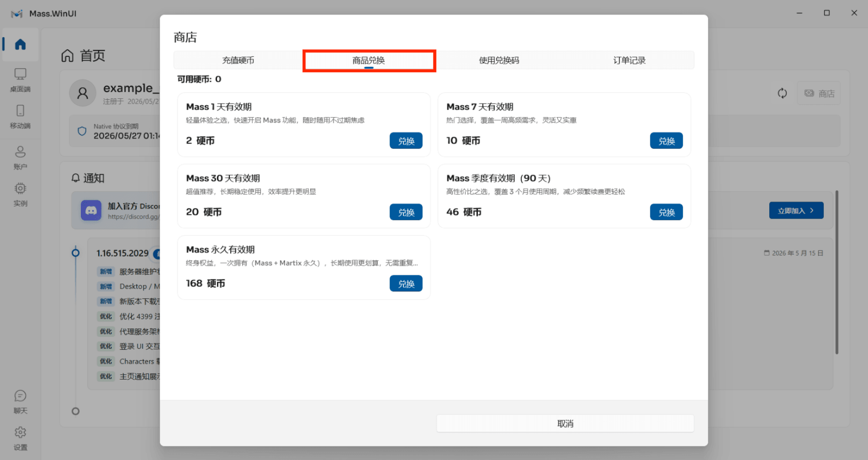Redeem the Mass 30 天有效期 item
The width and height of the screenshot is (868, 460).
406,212
